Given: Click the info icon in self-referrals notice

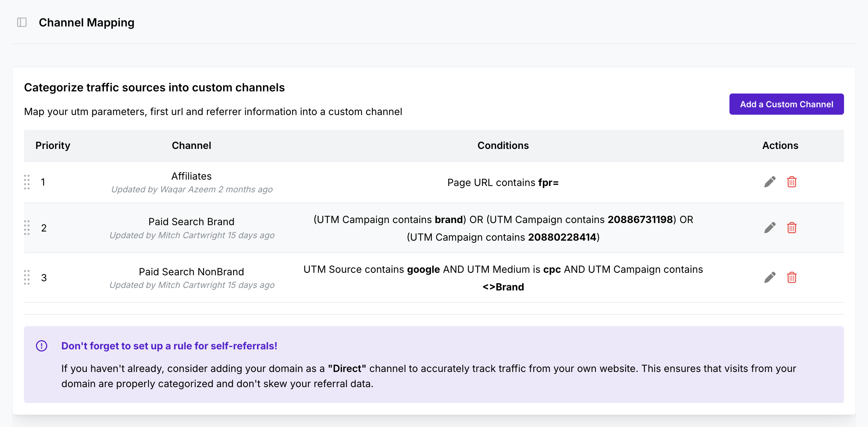Looking at the screenshot, I should (x=42, y=346).
